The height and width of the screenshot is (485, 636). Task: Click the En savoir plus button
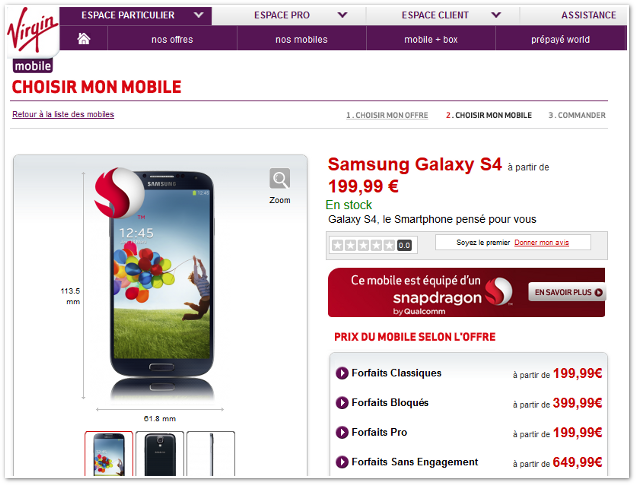[567, 292]
